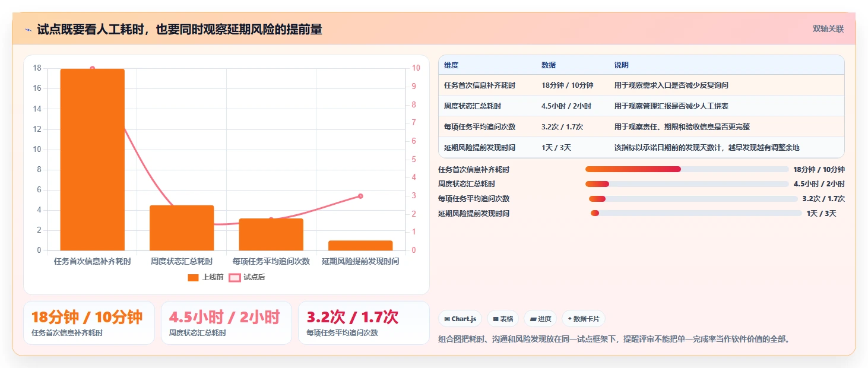Open the 18分钟 / 10分钟 stat card
Image resolution: width=868 pixels, height=368 pixels.
click(x=89, y=323)
